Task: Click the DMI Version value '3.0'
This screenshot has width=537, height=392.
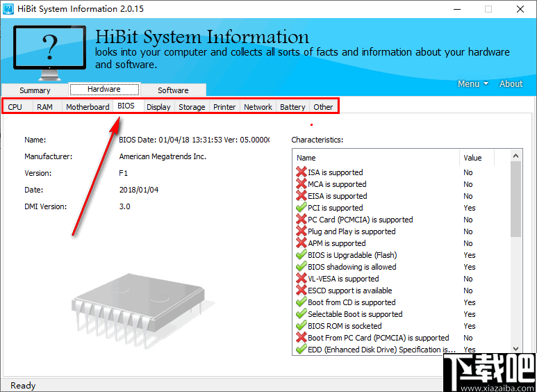Action: point(124,206)
